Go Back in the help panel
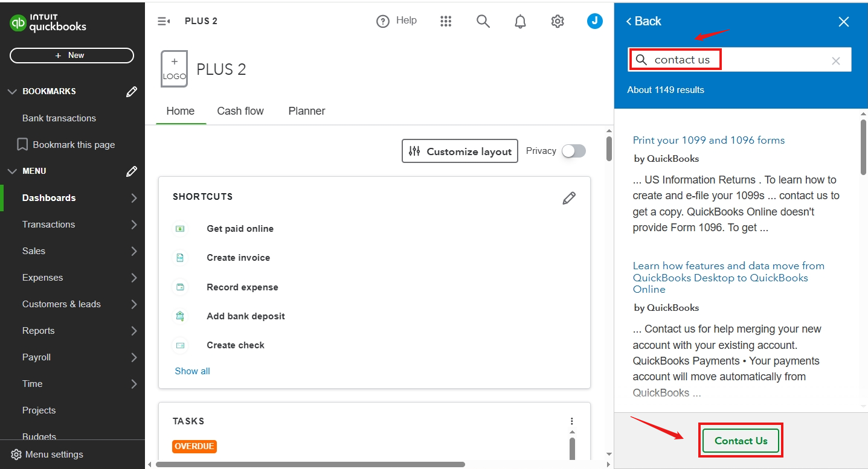The image size is (868, 469). pyautogui.click(x=644, y=22)
